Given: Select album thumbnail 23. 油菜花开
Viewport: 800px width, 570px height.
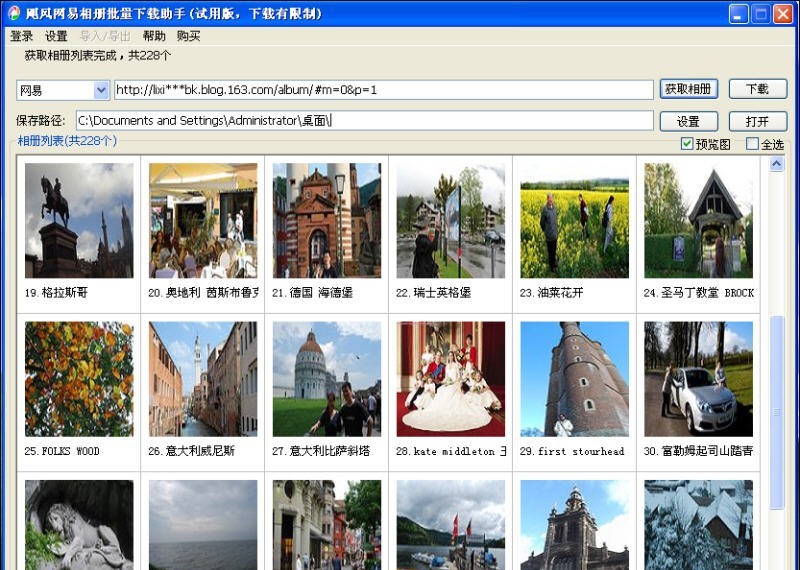Looking at the screenshot, I should (x=574, y=220).
